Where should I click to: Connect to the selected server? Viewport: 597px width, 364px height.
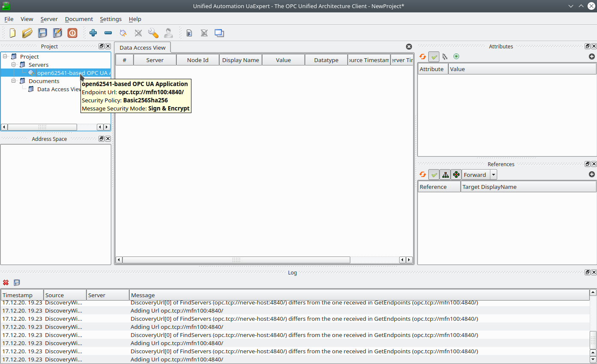(x=123, y=33)
